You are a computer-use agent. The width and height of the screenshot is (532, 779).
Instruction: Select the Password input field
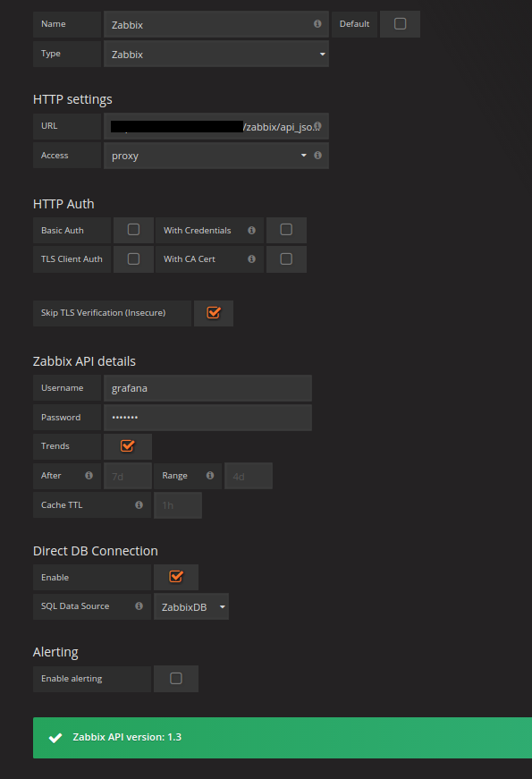click(x=207, y=417)
